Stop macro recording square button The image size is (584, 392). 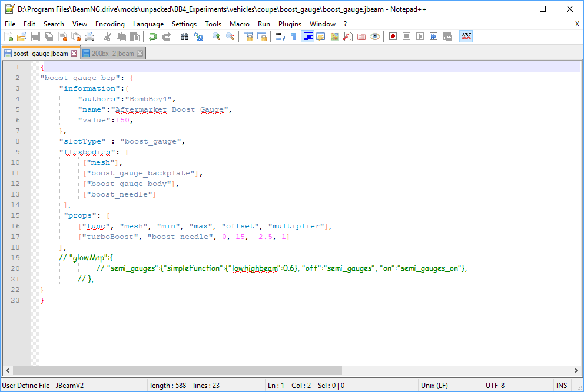[406, 36]
